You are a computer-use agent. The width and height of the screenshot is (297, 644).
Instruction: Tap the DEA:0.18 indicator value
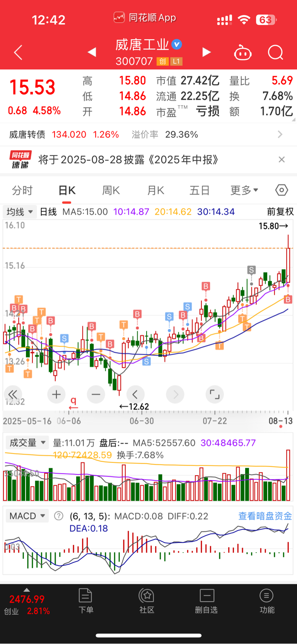[x=89, y=529]
